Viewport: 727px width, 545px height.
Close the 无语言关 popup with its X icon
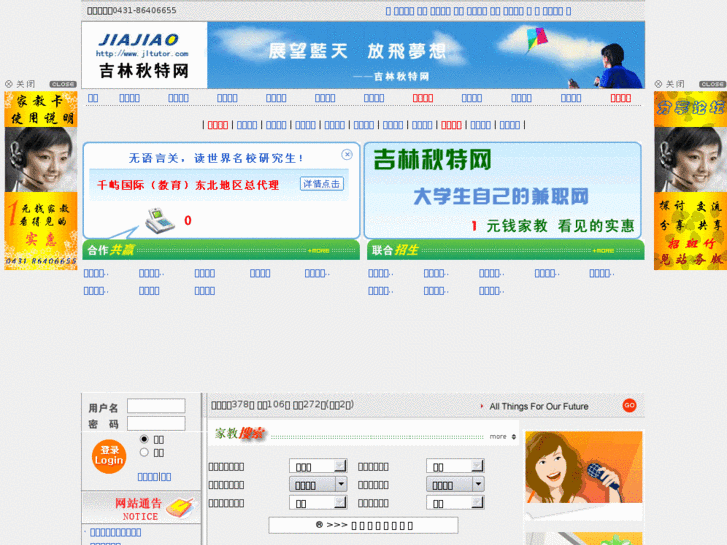tap(347, 154)
